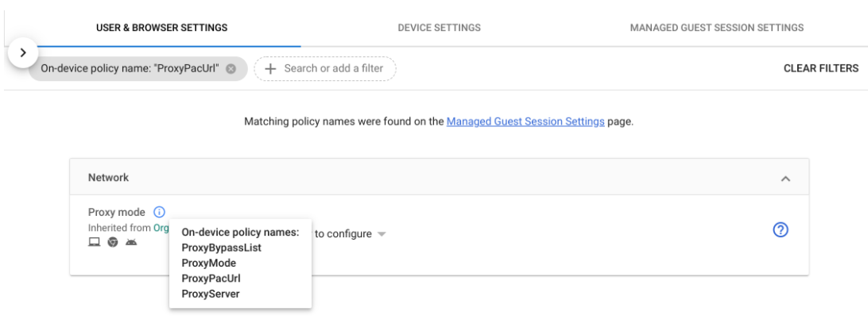Collapse the Network section
This screenshot has height=327, width=868.
pos(785,179)
